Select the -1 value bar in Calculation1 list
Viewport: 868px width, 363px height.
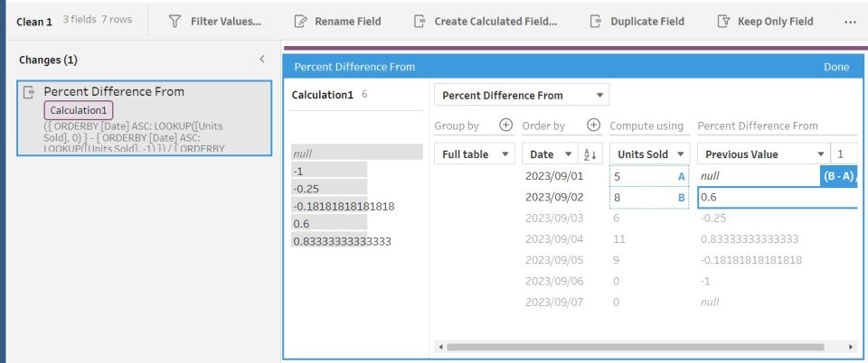point(329,171)
